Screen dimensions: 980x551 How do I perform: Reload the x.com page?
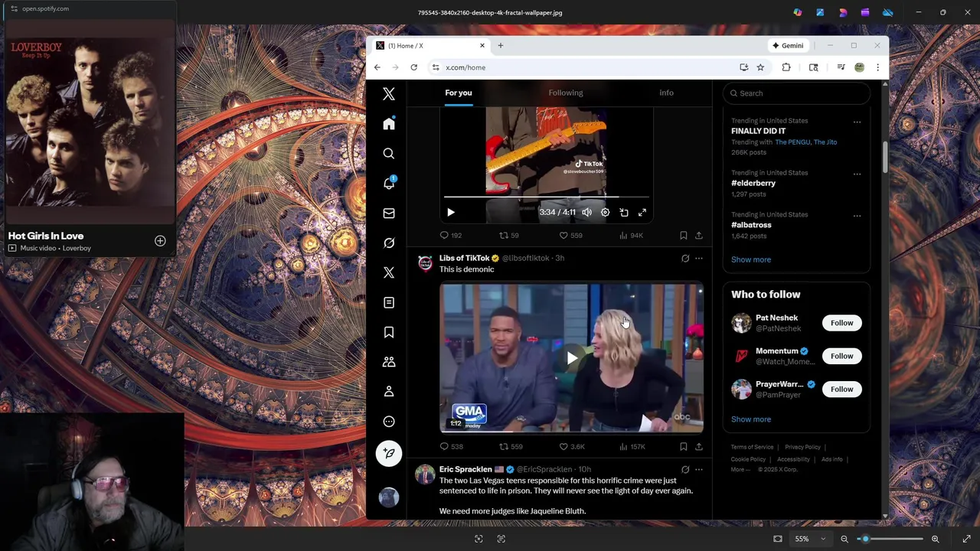point(413,67)
